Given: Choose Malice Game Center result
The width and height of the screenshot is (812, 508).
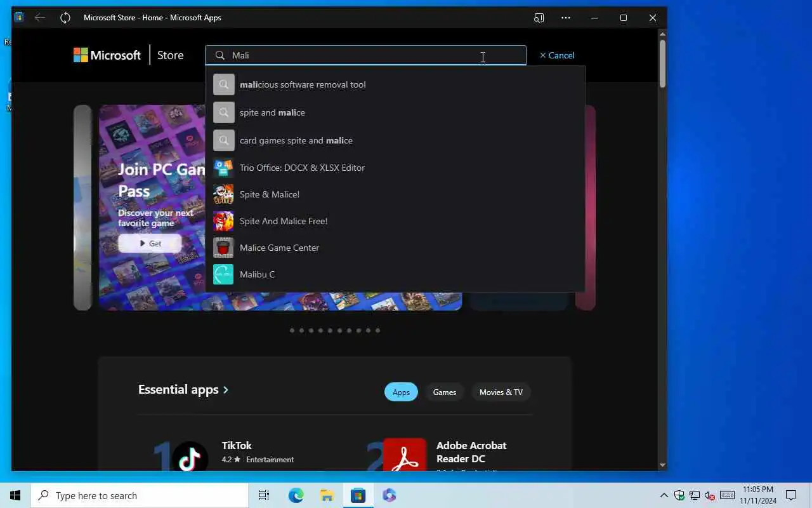Looking at the screenshot, I should coord(395,248).
